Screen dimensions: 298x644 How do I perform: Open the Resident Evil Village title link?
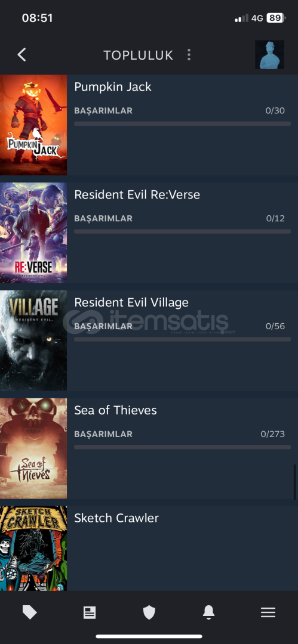[x=131, y=303]
